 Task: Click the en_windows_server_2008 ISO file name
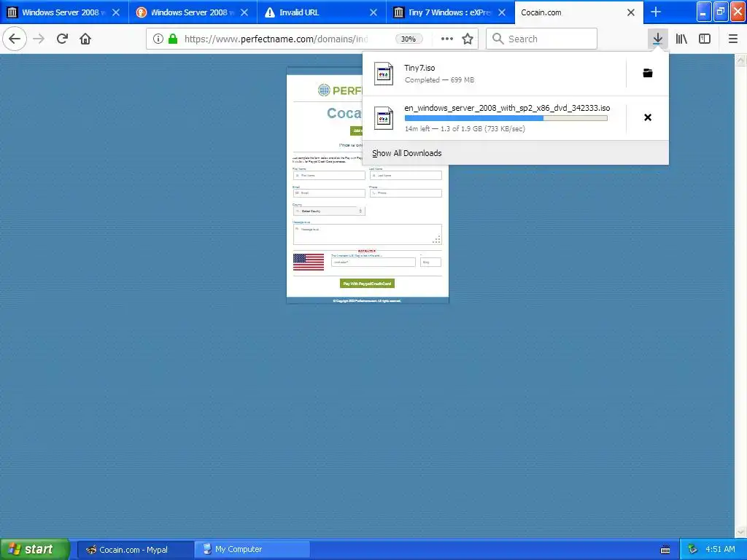(x=507, y=108)
